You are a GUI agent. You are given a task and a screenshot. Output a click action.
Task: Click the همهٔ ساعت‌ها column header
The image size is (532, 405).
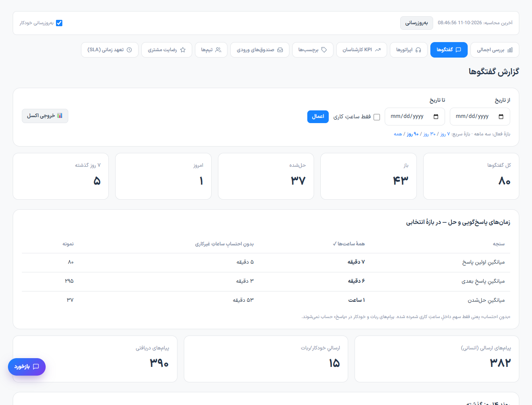tap(349, 244)
